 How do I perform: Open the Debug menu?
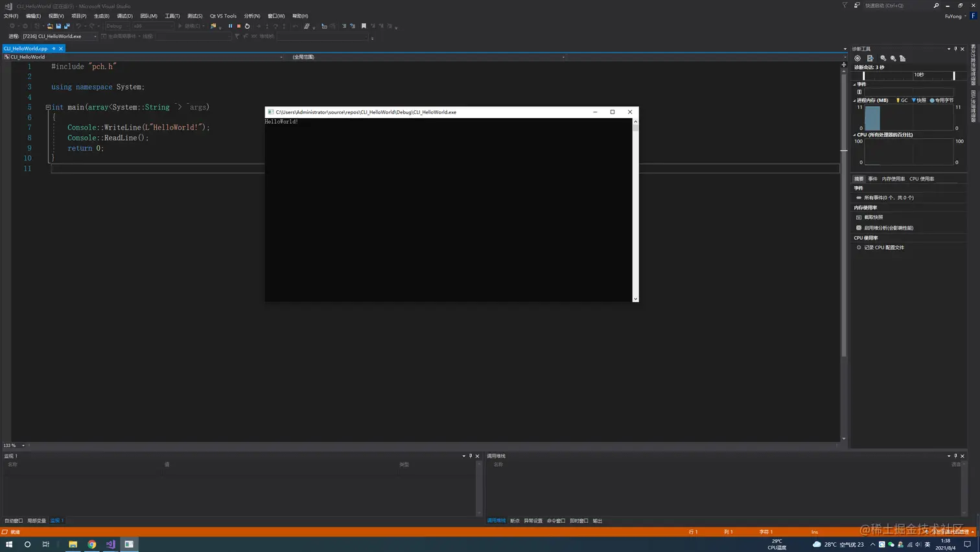(x=124, y=16)
